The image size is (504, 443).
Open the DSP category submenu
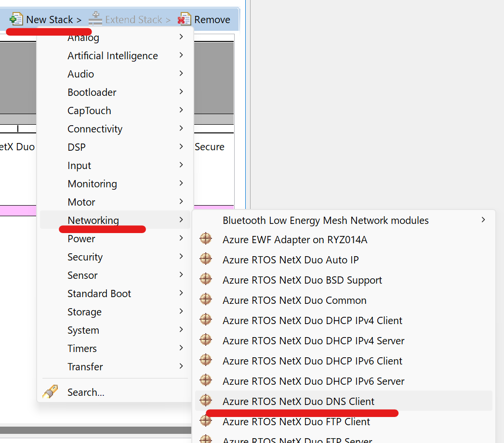point(115,147)
